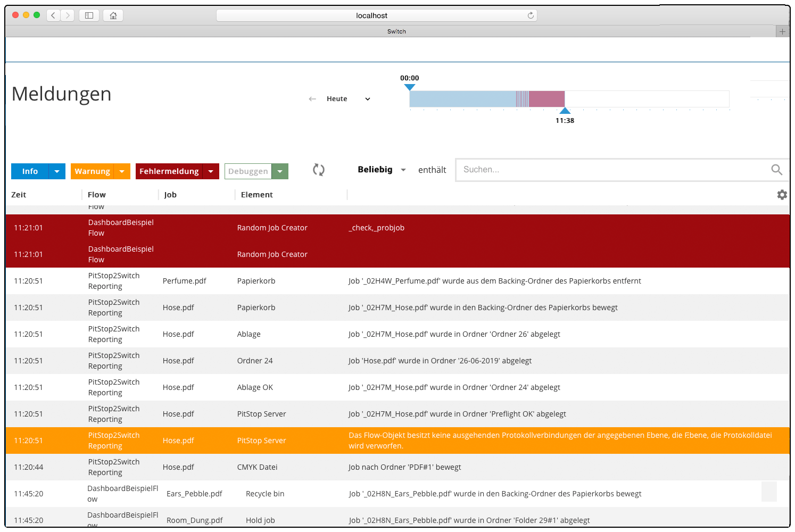Toggle the Info message filter
Screen dimensions: 795x532
point(30,171)
